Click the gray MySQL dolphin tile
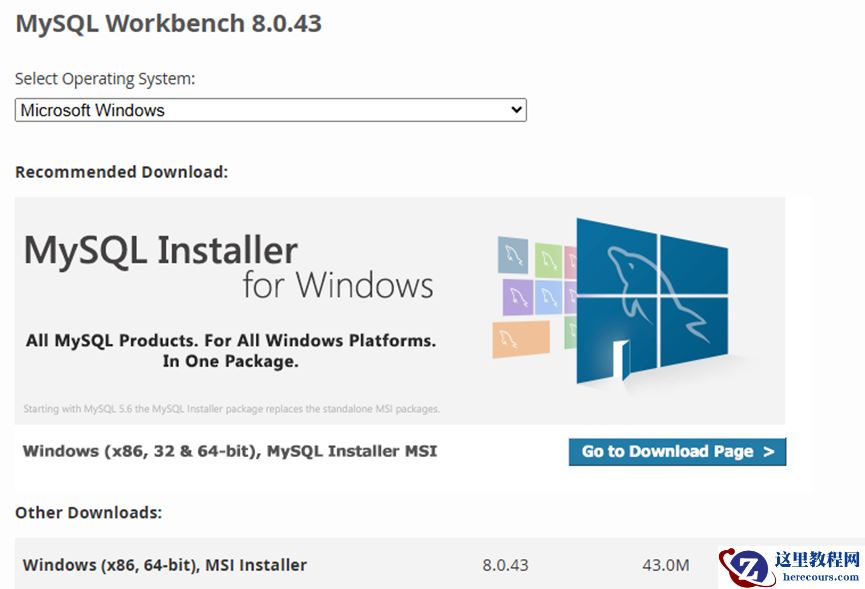Viewport: 865px width, 589px height. click(x=512, y=256)
